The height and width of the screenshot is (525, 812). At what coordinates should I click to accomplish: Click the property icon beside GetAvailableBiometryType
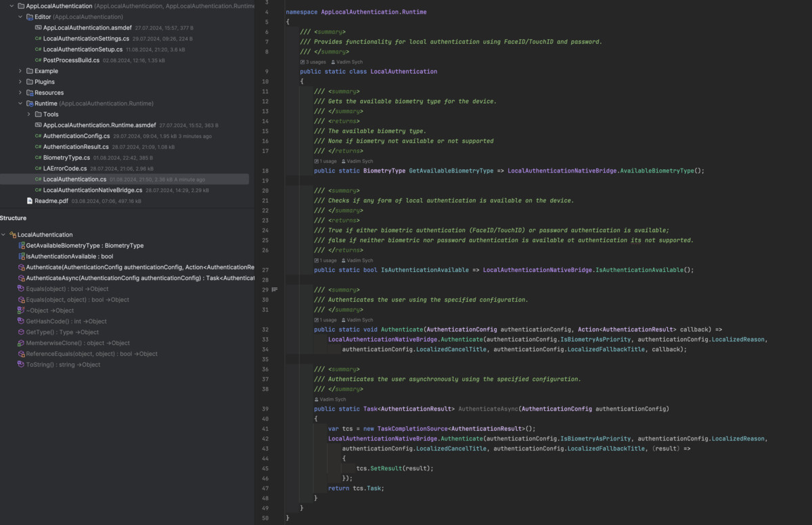tap(21, 246)
